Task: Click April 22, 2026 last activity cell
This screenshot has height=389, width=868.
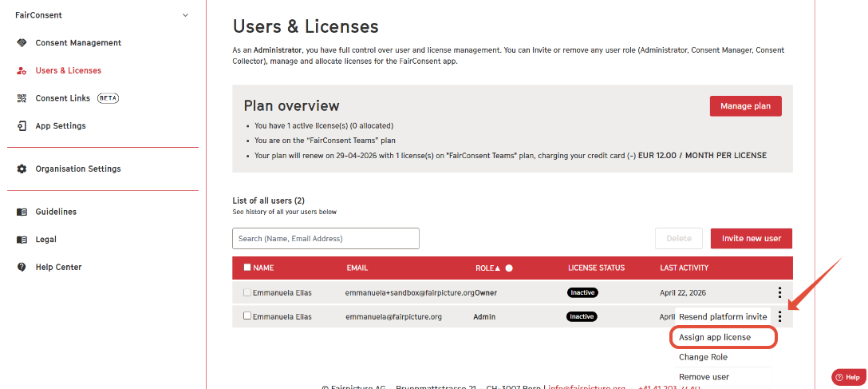Action: coord(683,292)
